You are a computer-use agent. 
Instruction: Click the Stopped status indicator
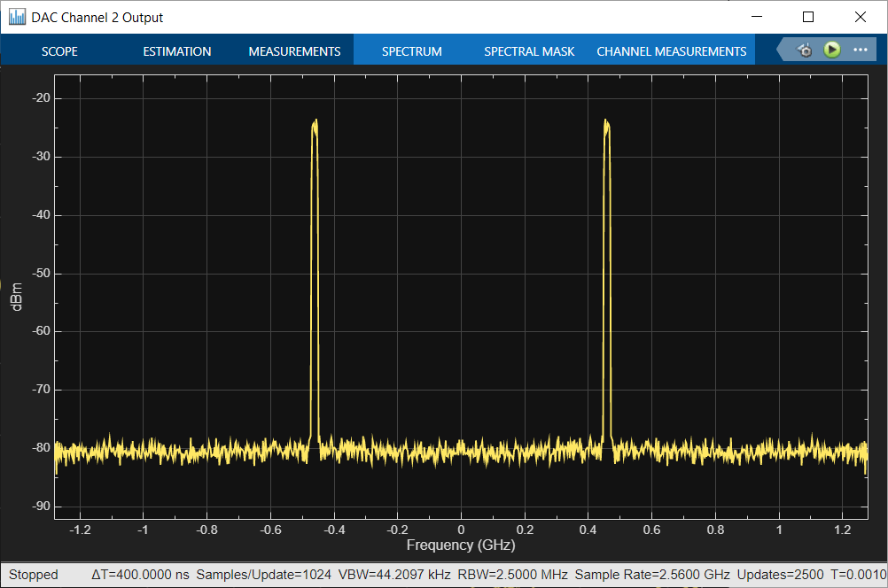click(x=33, y=575)
